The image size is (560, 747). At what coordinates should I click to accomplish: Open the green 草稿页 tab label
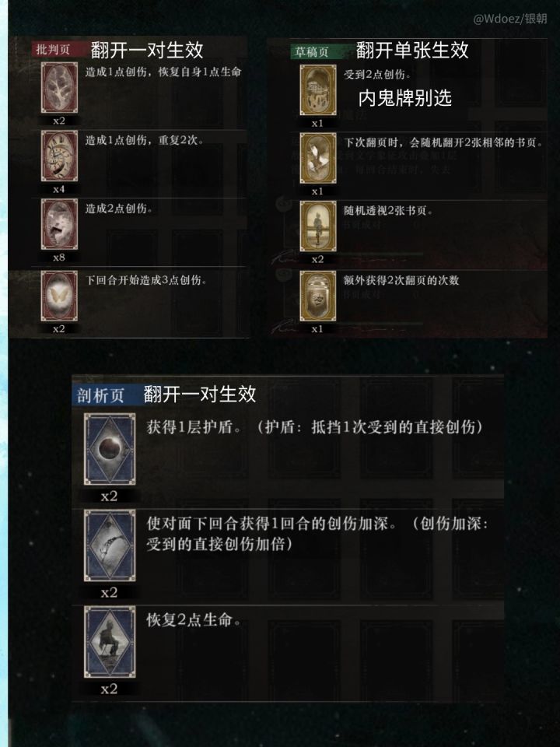pyautogui.click(x=312, y=51)
